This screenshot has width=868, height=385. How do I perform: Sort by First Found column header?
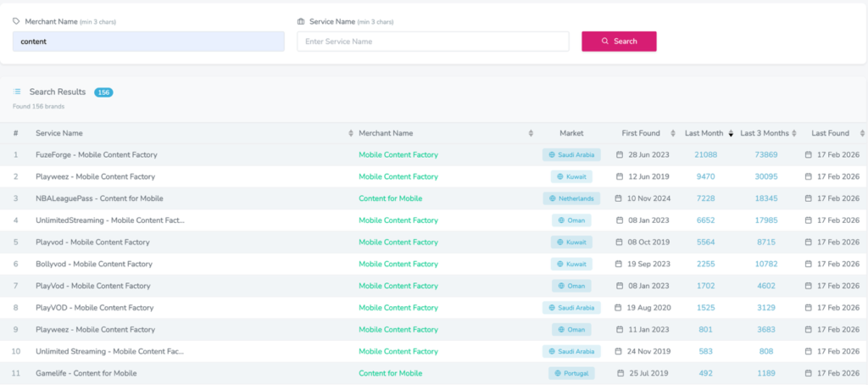click(x=675, y=134)
